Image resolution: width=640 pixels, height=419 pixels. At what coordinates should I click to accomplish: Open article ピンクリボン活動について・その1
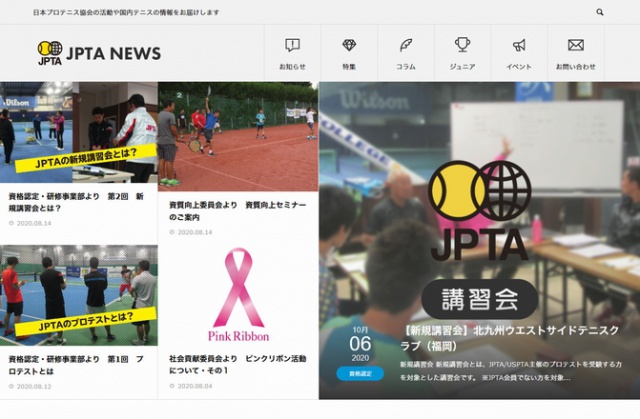[x=238, y=364]
